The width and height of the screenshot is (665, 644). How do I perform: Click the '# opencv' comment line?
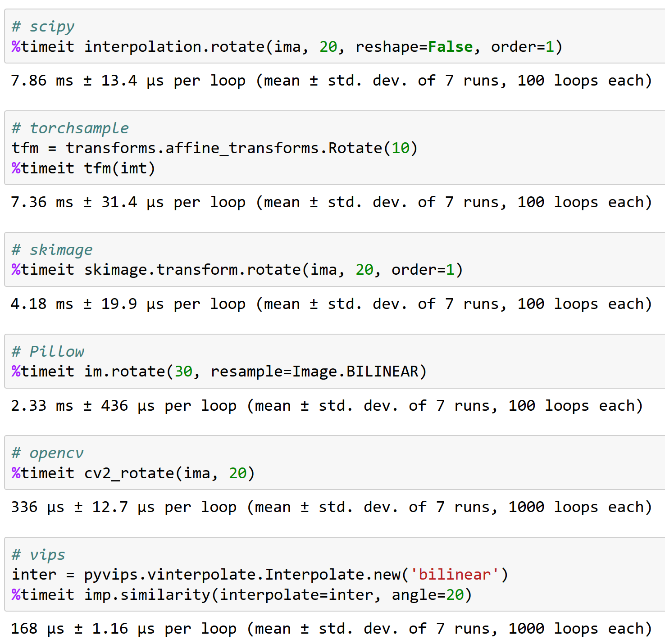pos(47,453)
